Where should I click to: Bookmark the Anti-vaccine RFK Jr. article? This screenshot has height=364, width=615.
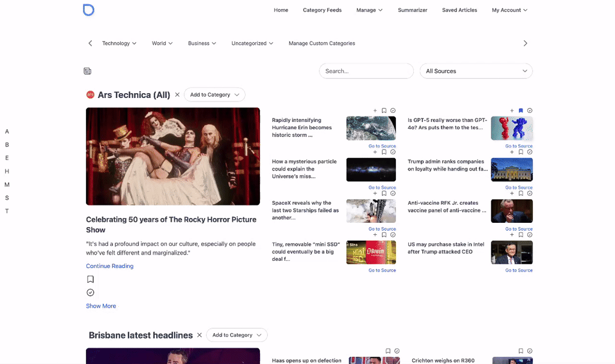pos(521,193)
